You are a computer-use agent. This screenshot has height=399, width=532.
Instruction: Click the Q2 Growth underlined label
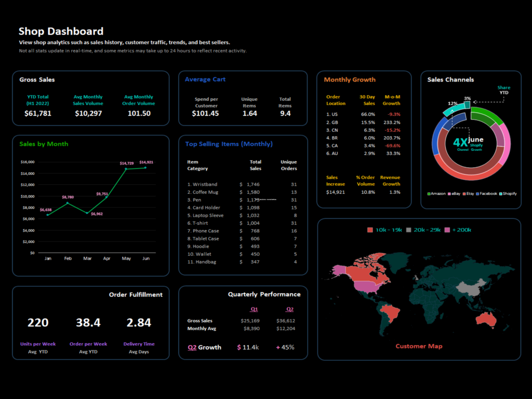[204, 348]
